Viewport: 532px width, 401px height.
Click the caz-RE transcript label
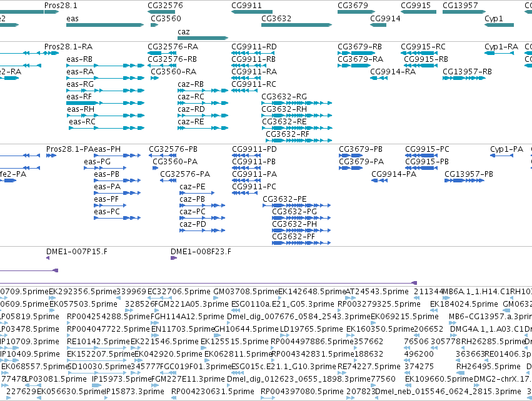pyautogui.click(x=191, y=122)
